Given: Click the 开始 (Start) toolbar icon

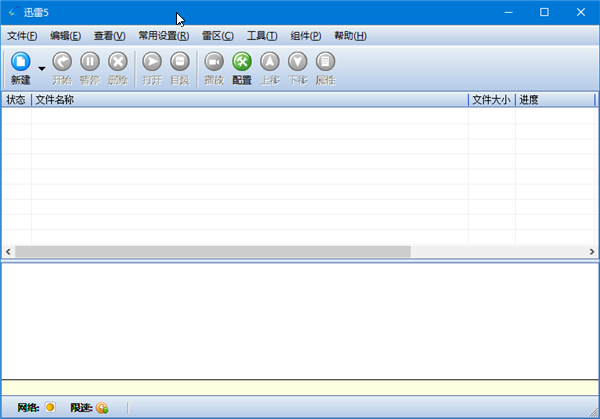Looking at the screenshot, I should click(x=62, y=62).
